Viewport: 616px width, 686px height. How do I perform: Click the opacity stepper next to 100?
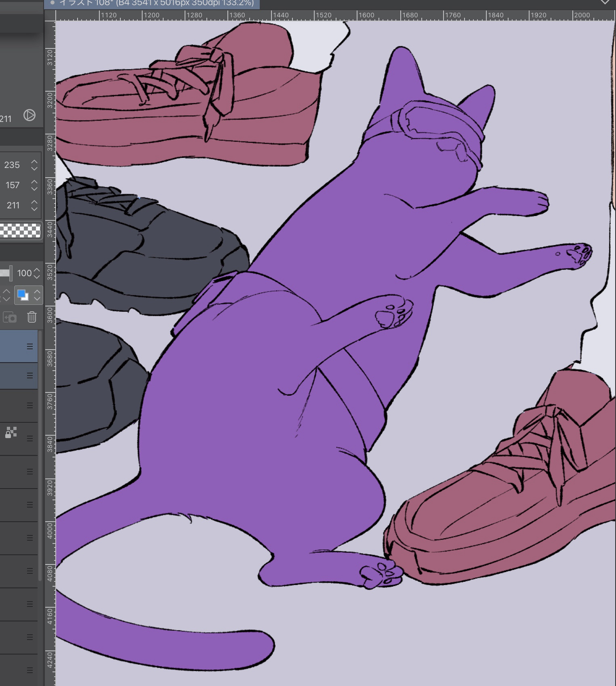pyautogui.click(x=37, y=273)
